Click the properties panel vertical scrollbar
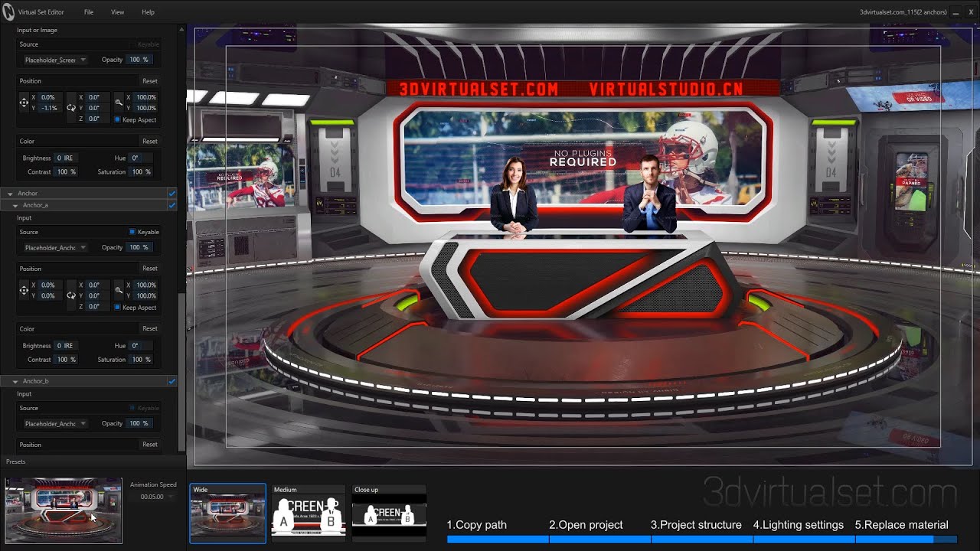This screenshot has height=551, width=980. [x=181, y=373]
